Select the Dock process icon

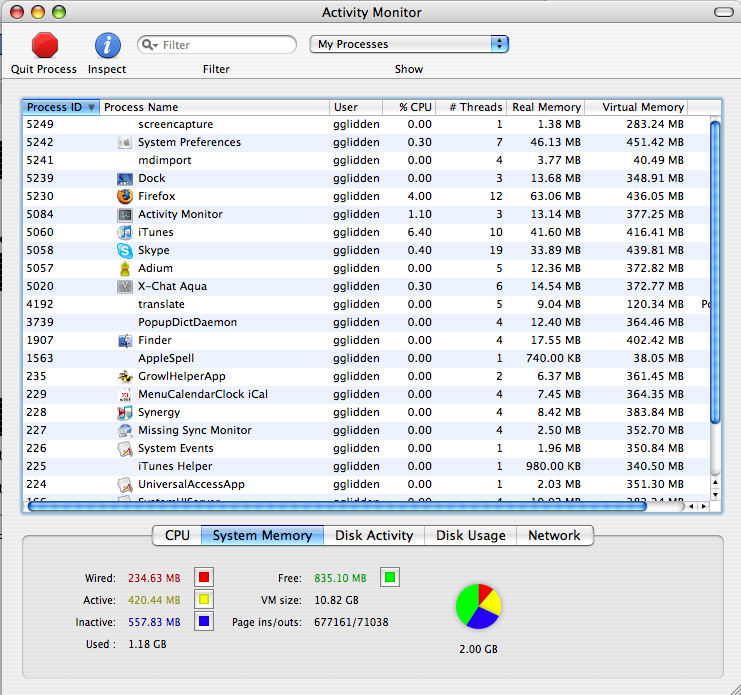[125, 179]
